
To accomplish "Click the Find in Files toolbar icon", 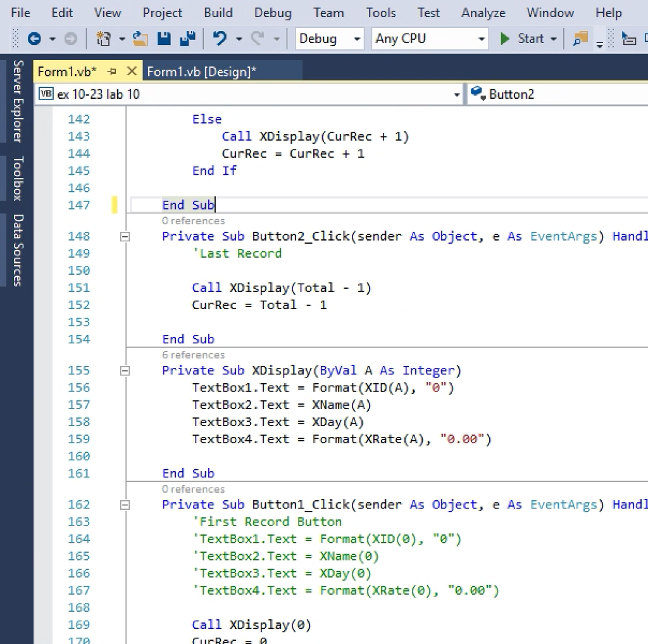I will click(580, 39).
